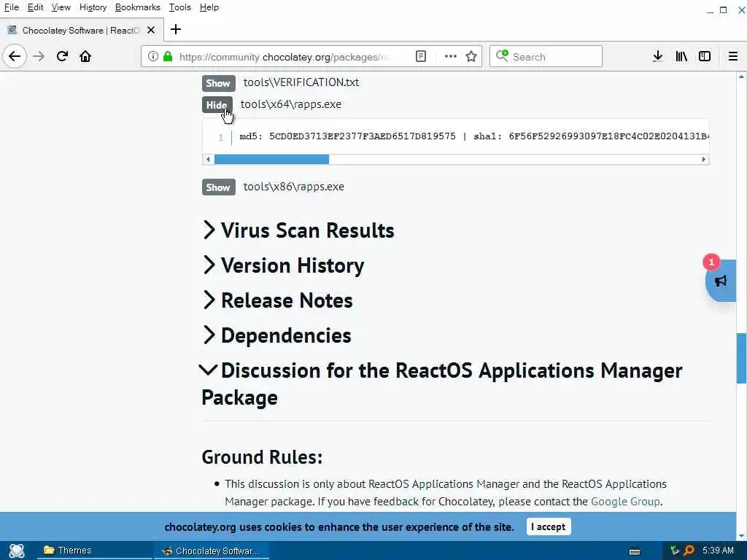Click the forward navigation arrow
The image size is (747, 560).
[39, 57]
